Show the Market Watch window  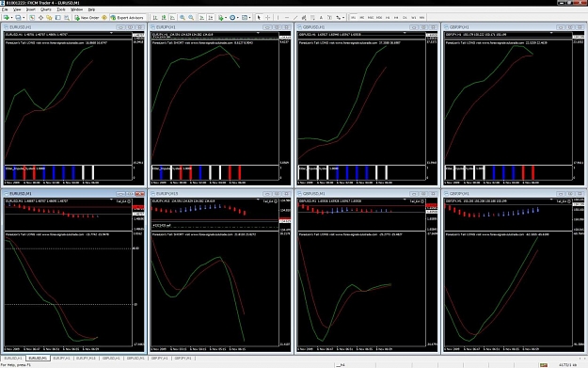pos(32,17)
